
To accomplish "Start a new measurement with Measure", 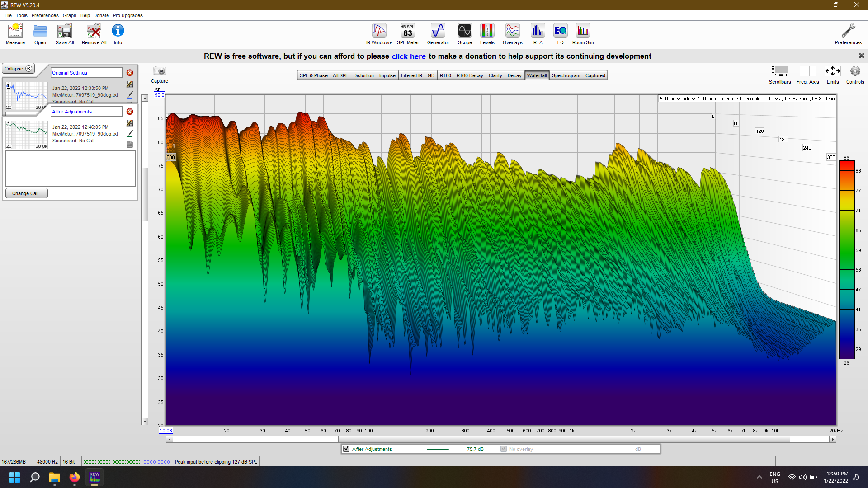I will point(15,34).
